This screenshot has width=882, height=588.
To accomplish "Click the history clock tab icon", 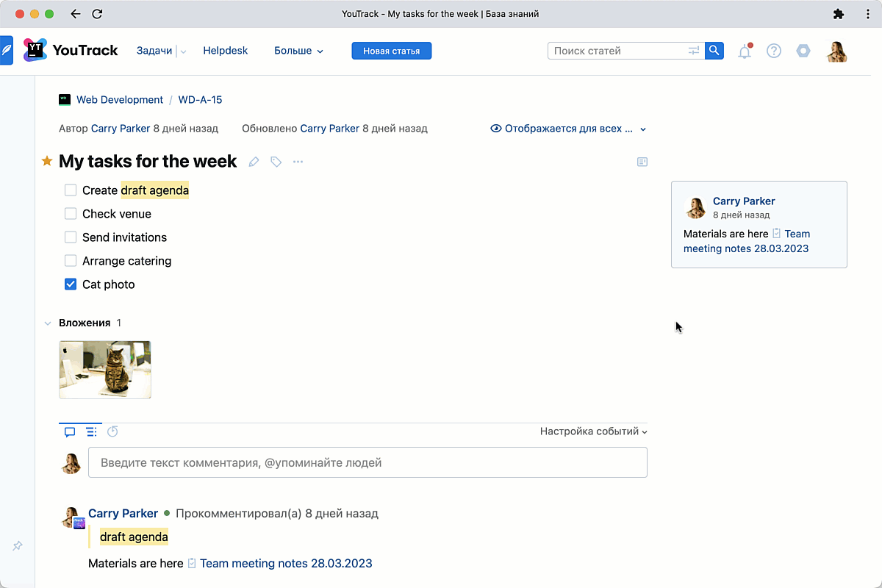I will tap(112, 432).
